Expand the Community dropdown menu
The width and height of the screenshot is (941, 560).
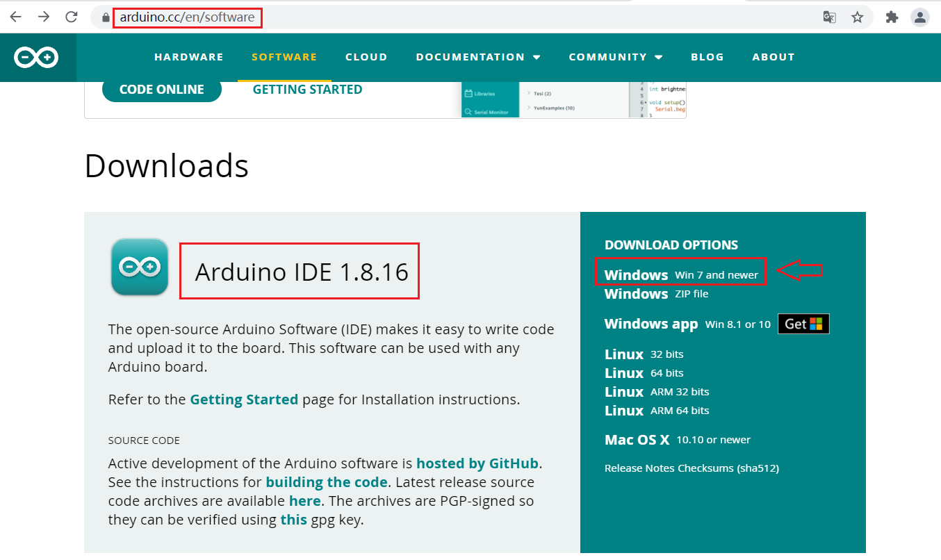coord(616,57)
